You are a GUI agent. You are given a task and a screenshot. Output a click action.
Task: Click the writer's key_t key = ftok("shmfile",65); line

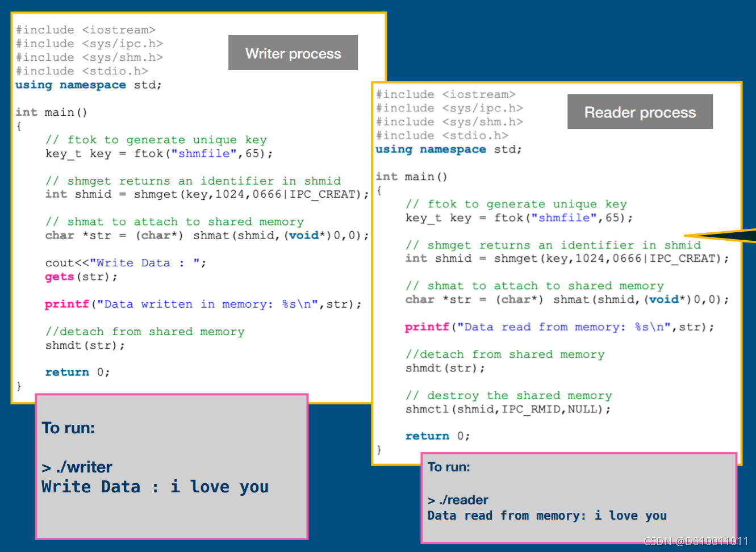[x=159, y=153]
